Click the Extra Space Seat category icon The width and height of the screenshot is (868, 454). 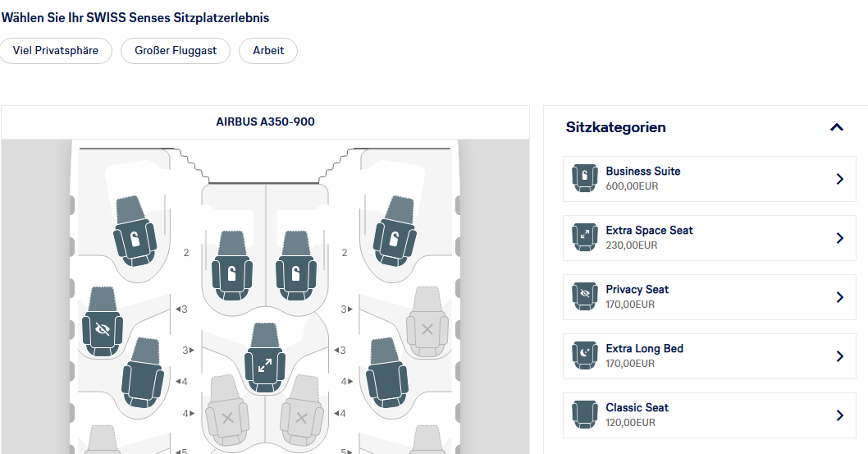click(x=585, y=237)
